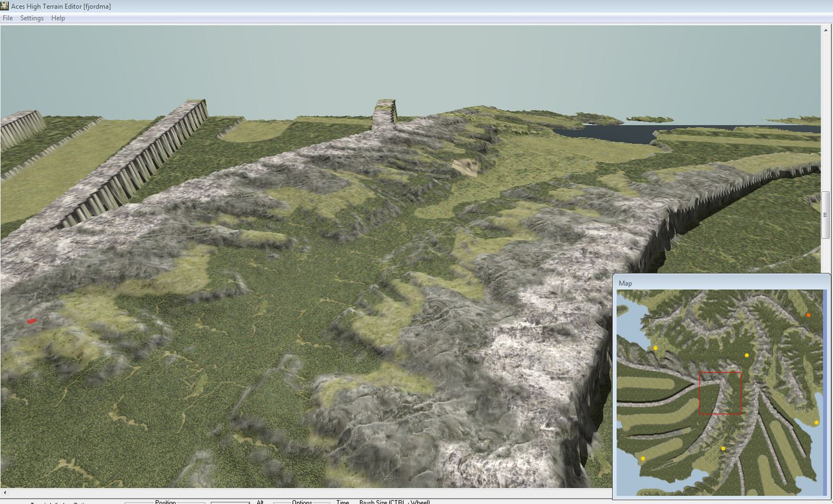Open the Settings menu
This screenshot has height=504, width=833.
[x=32, y=18]
